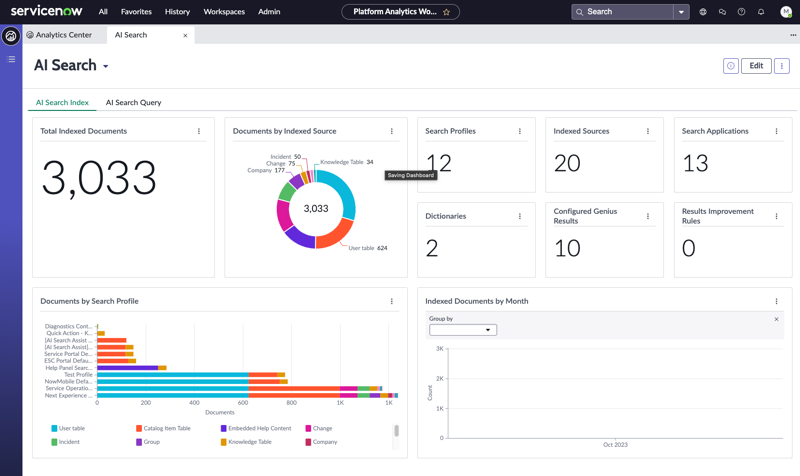Close the Group by filter bar
Viewport: 800px width, 476px height.
coord(777,319)
